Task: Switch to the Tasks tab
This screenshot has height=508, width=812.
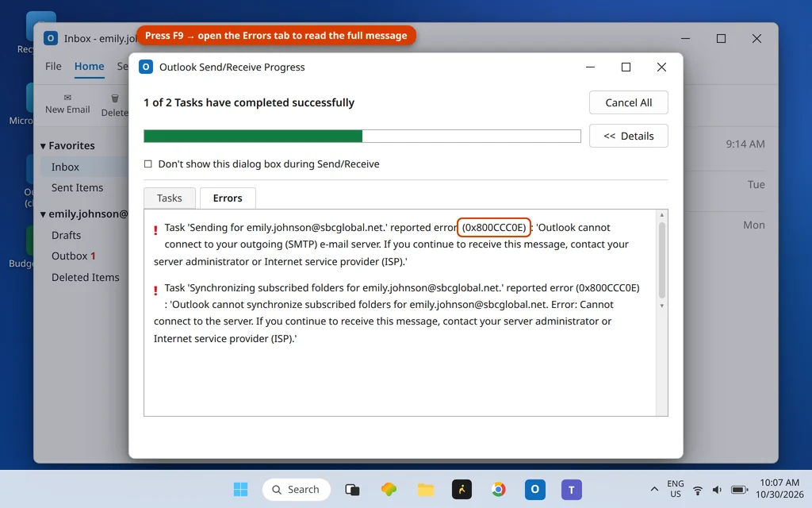Action: click(170, 198)
